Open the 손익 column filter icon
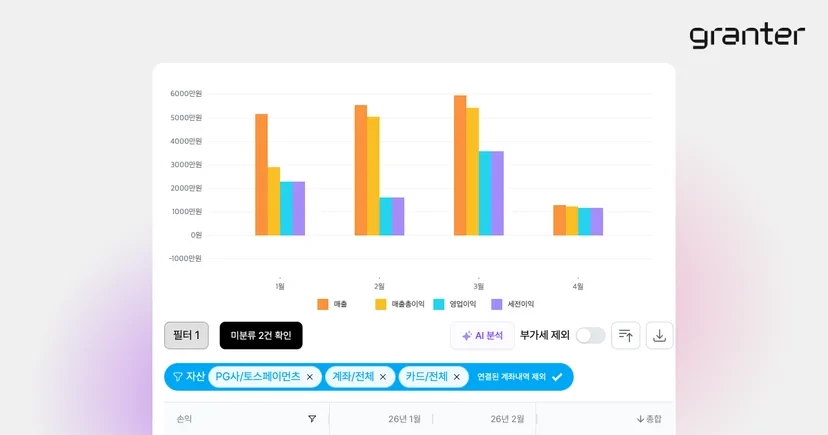The image size is (828, 435). coord(312,419)
